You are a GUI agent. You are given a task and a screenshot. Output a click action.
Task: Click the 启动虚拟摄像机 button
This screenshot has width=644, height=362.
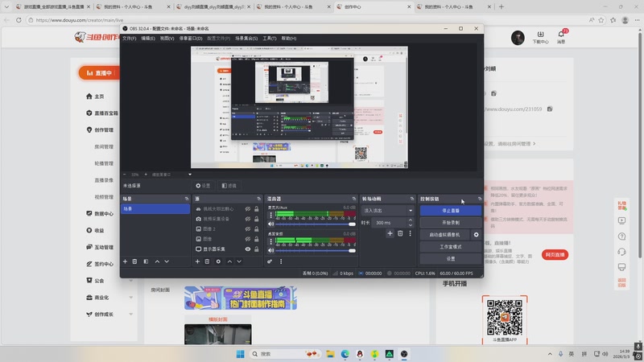445,235
